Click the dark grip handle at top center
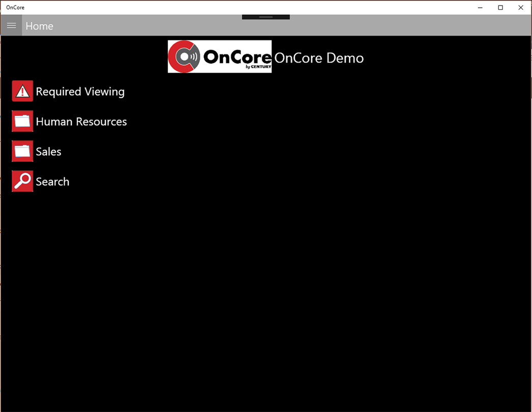The height and width of the screenshot is (412, 532). (x=266, y=17)
